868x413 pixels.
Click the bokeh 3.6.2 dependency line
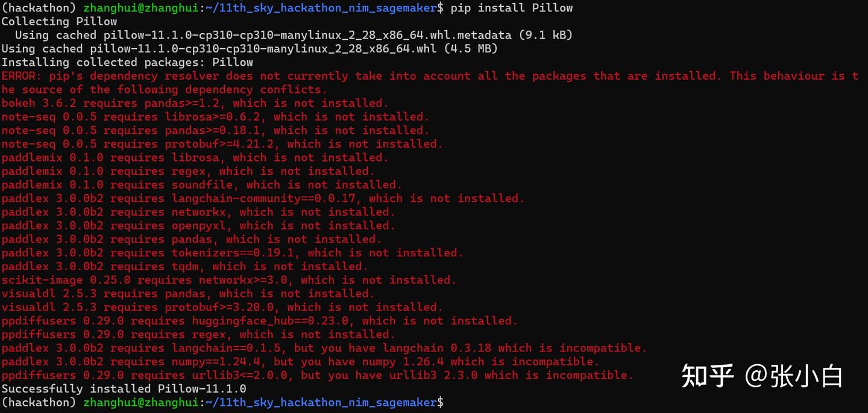tap(195, 103)
